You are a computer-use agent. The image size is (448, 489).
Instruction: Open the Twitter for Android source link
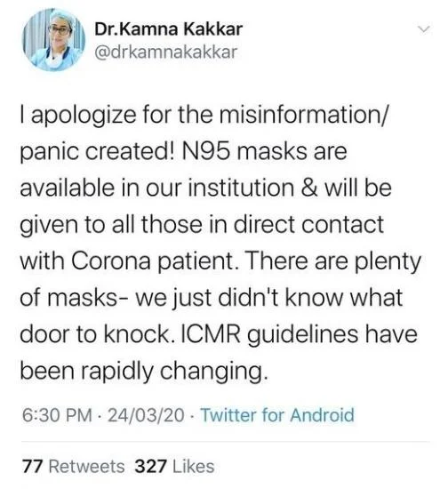click(277, 415)
